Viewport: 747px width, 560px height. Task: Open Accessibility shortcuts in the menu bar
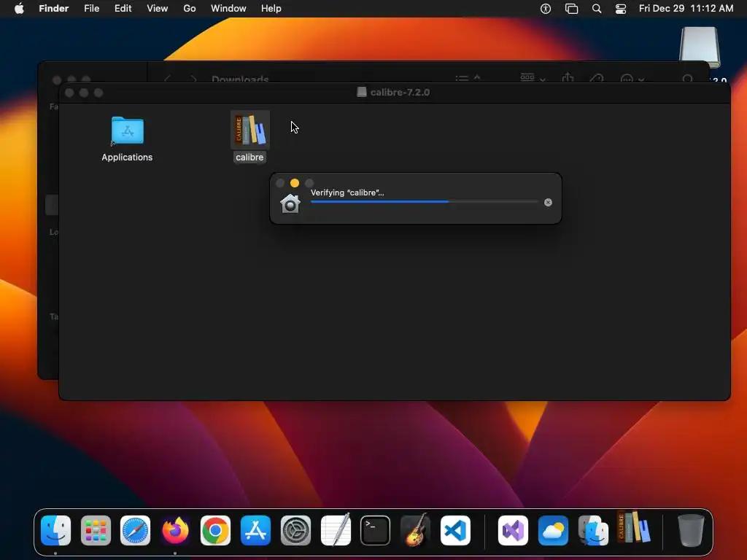546,9
